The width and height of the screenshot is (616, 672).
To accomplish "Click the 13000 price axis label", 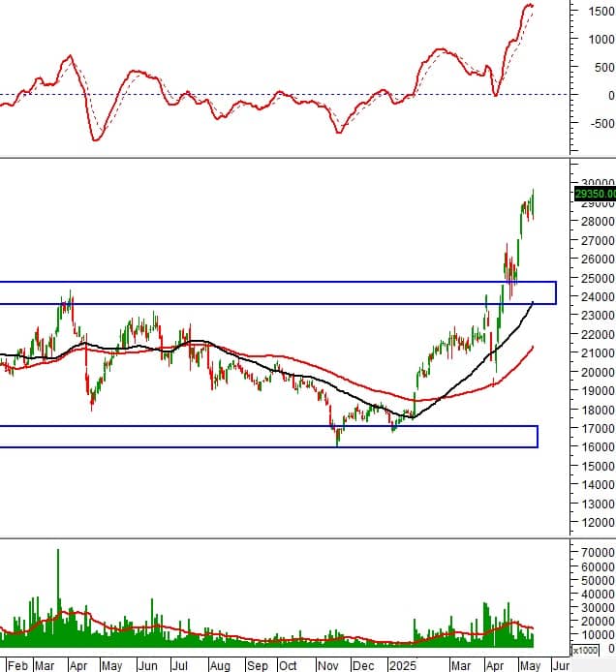I will [x=598, y=504].
